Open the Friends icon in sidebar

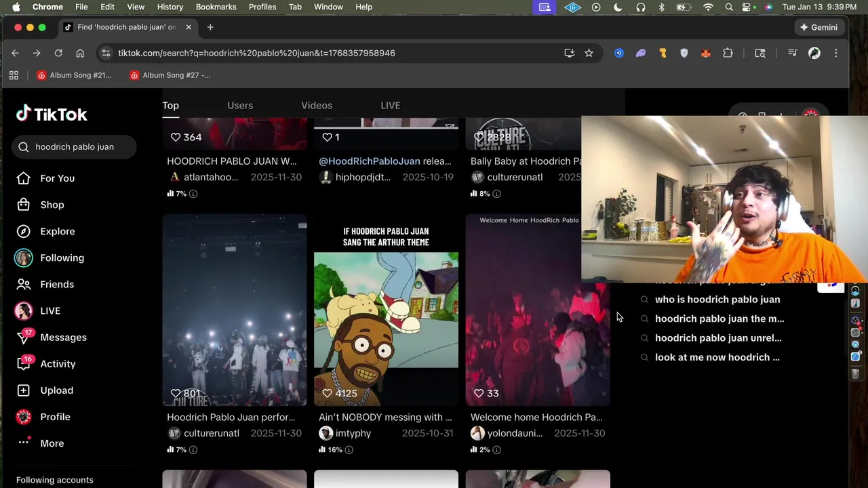coord(24,284)
